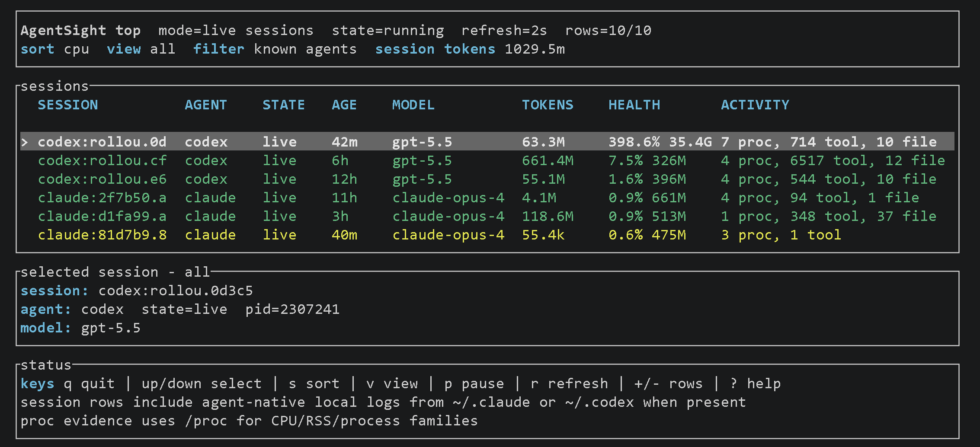Image resolution: width=980 pixels, height=447 pixels.
Task: Click '3 proc, 1 tool' activity cell
Action: tap(781, 235)
